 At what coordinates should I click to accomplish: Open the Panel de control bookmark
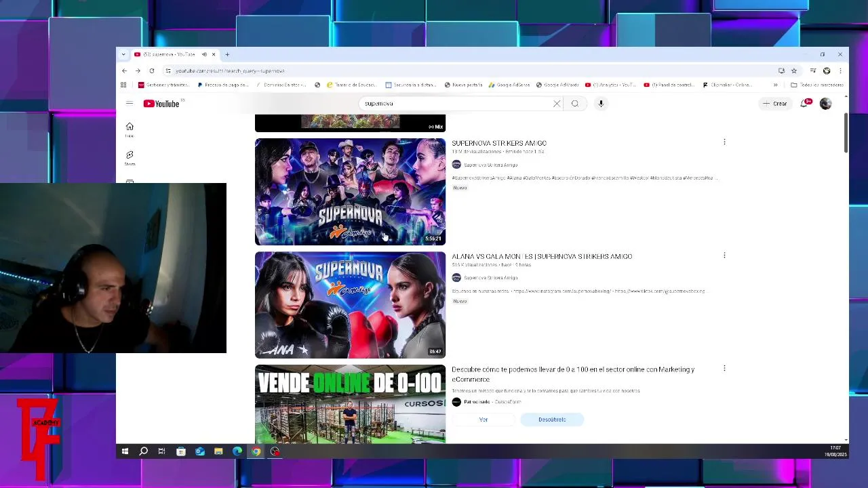point(669,85)
